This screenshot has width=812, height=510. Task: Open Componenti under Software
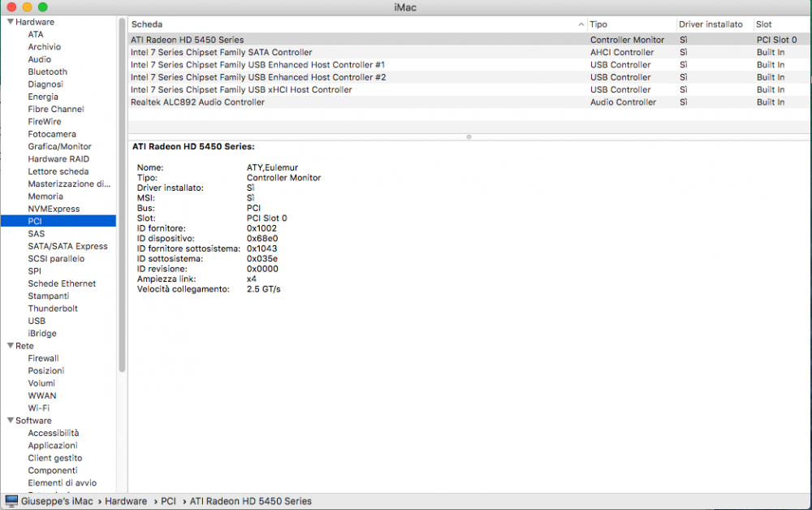point(53,470)
